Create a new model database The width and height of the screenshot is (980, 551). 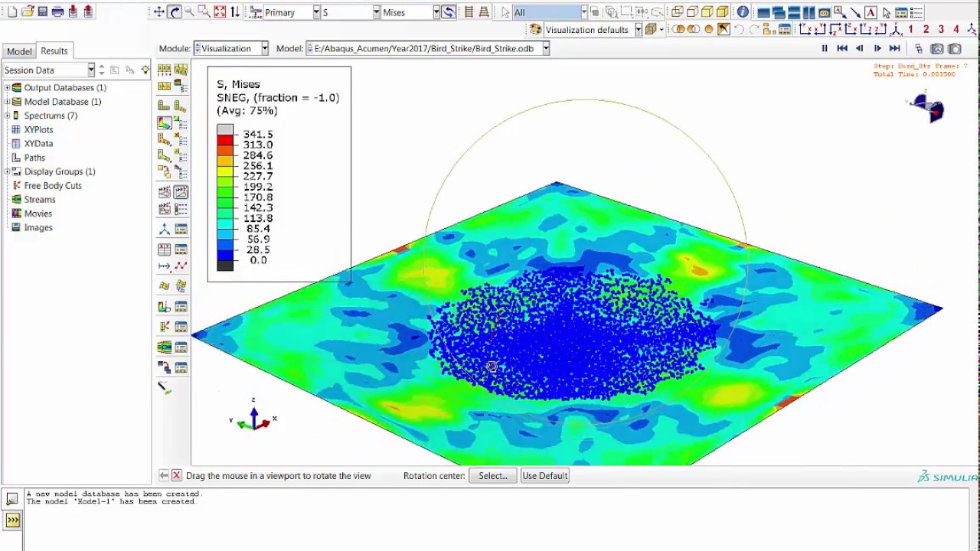point(11,12)
